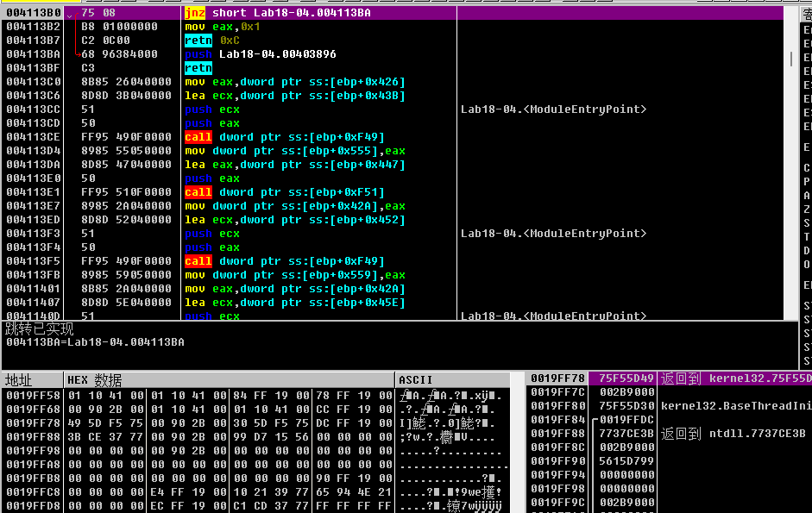Screen dimensions: 812x513
Task: Select dump row at address 0019FF98
Action: [x=255, y=451]
